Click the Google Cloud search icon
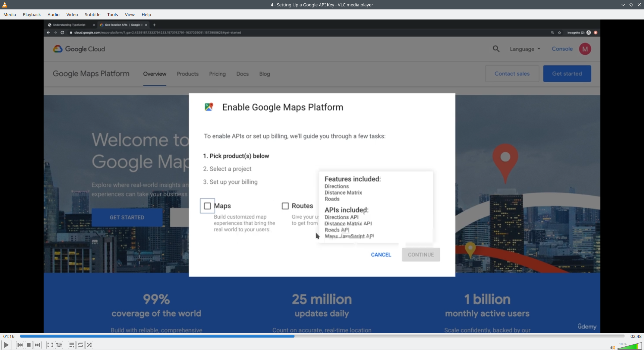This screenshot has height=350, width=644. [x=496, y=49]
